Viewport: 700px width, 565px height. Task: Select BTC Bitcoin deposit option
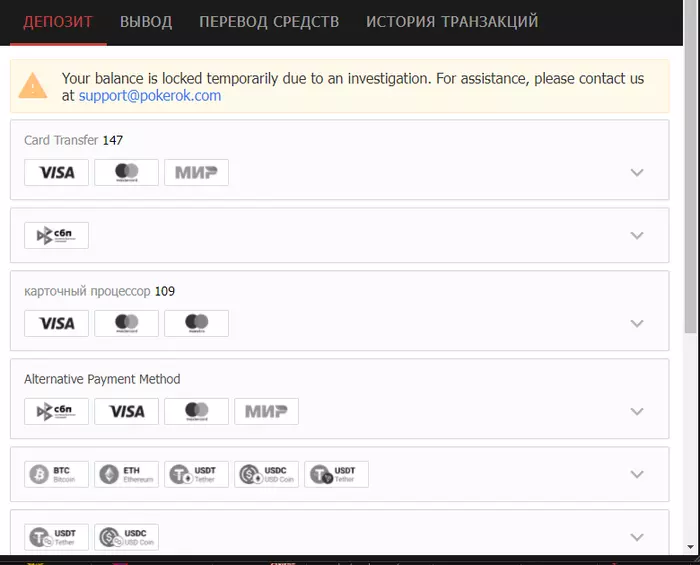click(57, 474)
